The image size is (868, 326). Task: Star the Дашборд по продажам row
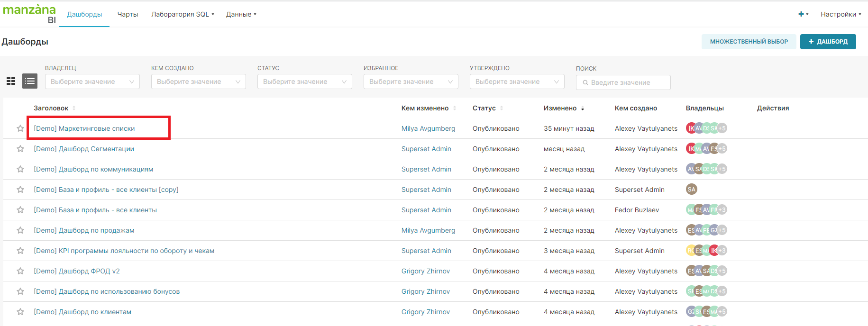pyautogui.click(x=20, y=230)
